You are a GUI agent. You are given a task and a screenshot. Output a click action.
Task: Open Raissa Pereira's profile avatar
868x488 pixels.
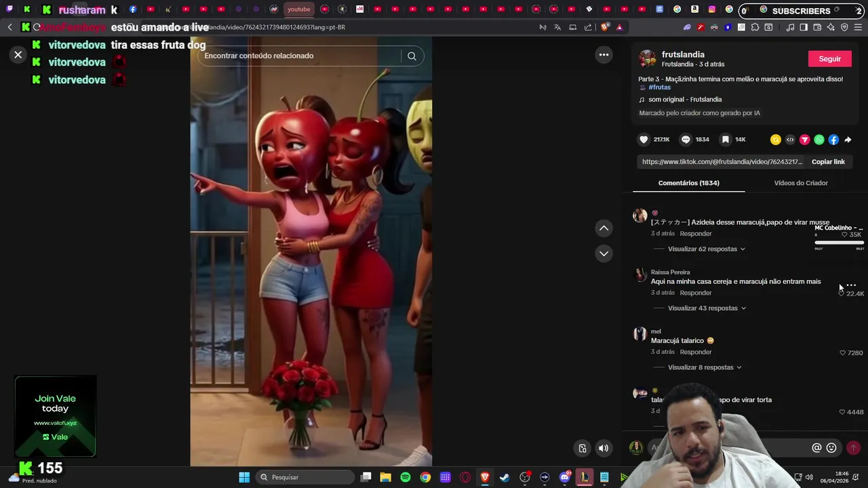click(640, 275)
